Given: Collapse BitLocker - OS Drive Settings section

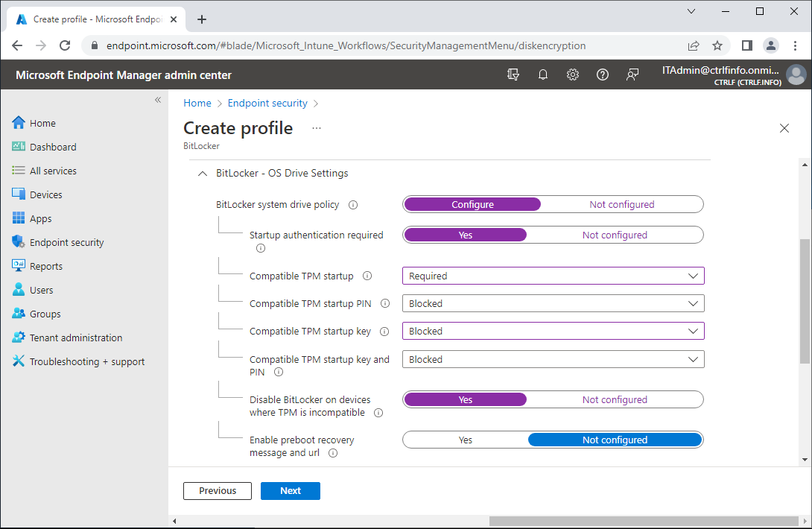Looking at the screenshot, I should (203, 173).
